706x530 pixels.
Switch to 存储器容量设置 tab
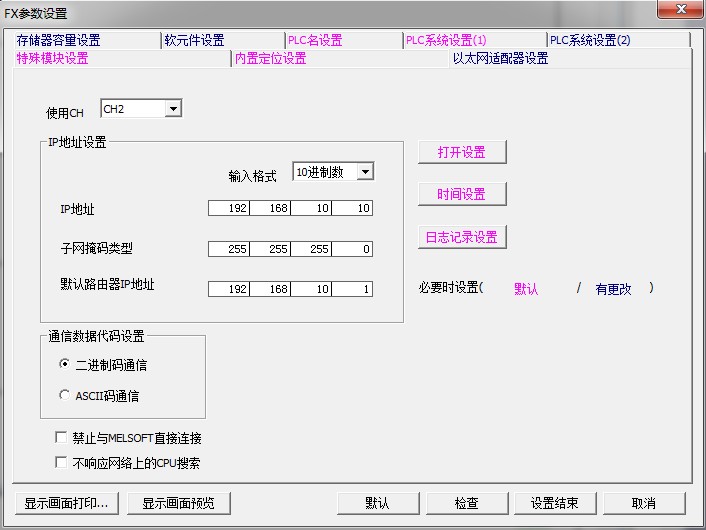click(x=58, y=40)
